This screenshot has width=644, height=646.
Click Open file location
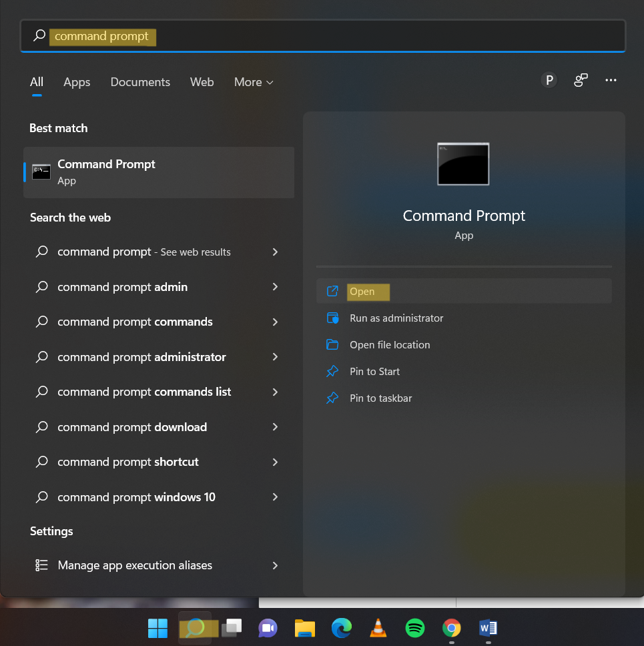pos(390,345)
